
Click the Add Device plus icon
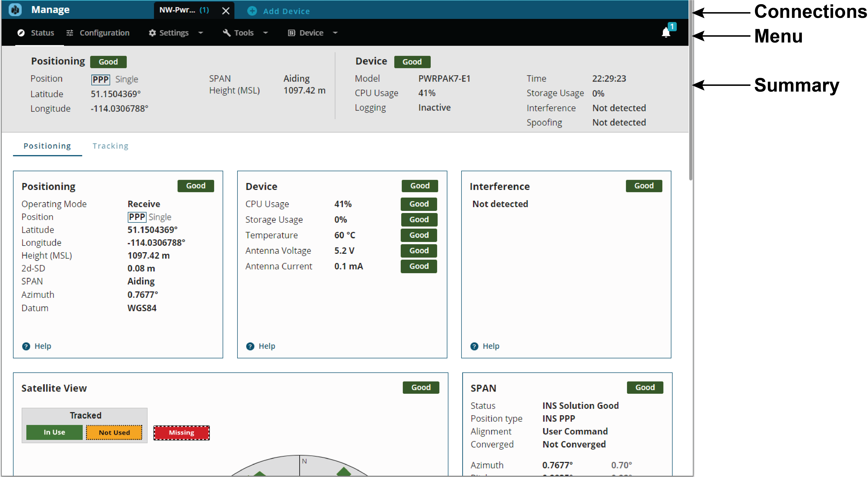tap(252, 11)
